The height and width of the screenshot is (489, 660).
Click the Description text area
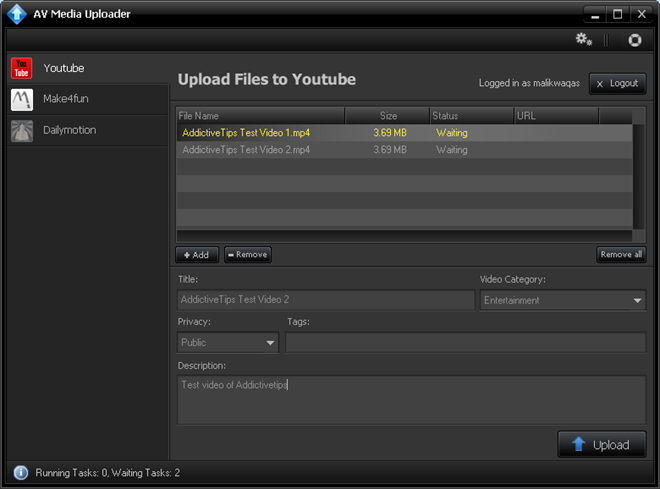(x=411, y=400)
